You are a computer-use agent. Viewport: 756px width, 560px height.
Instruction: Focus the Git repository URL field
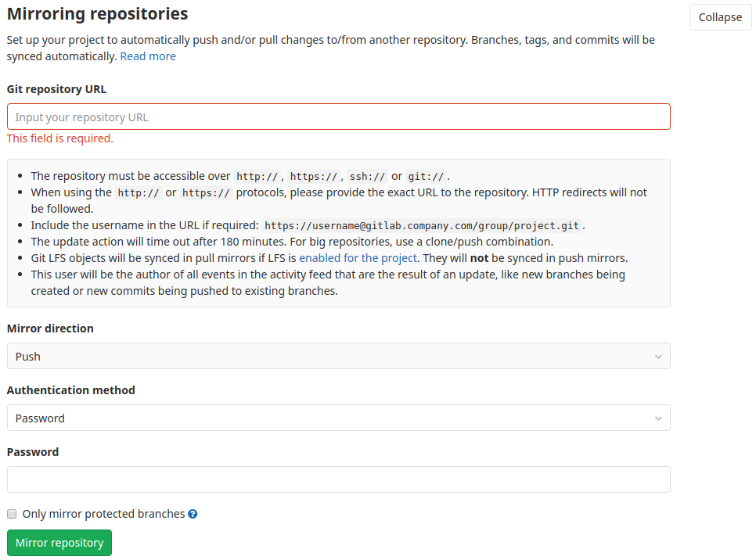pos(338,117)
